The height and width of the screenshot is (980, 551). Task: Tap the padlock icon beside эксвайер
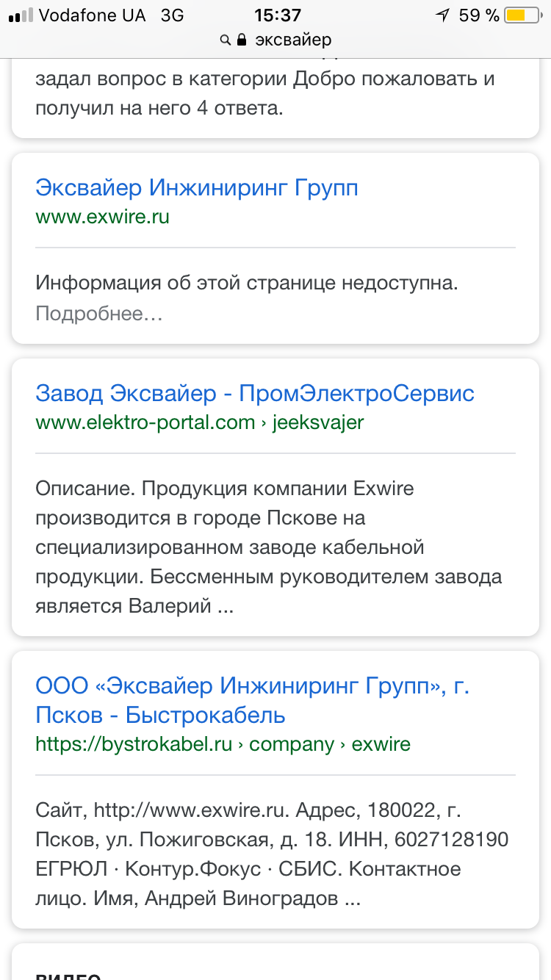click(242, 40)
